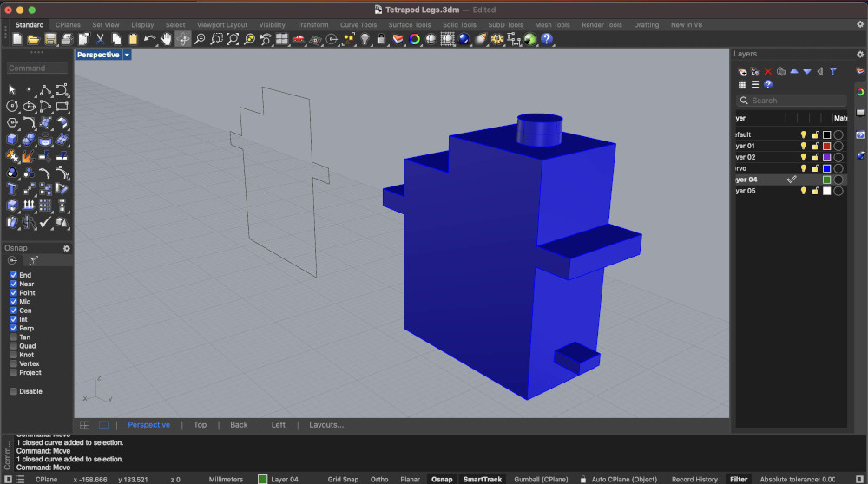
Task: Open the toolbar settings gear at top right
Action: [x=859, y=24]
